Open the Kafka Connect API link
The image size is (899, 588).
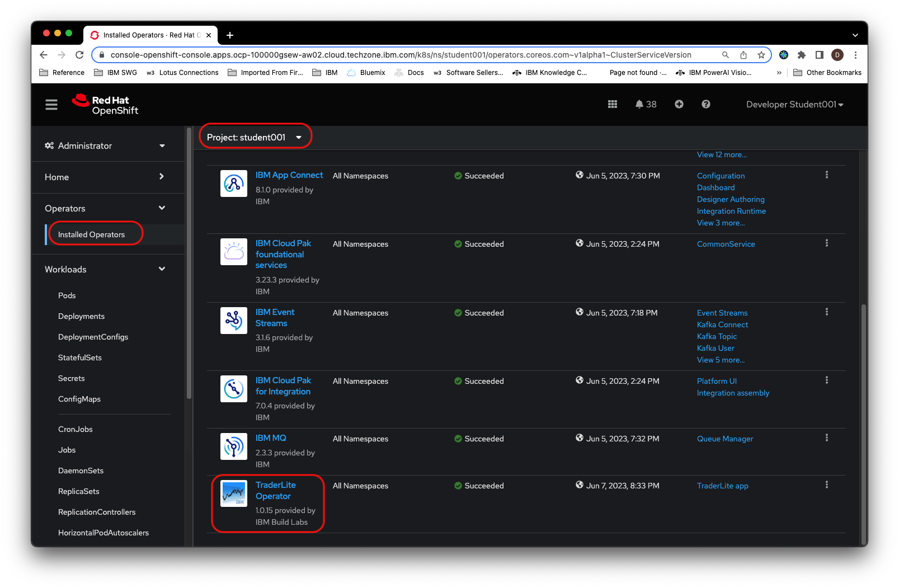click(722, 324)
